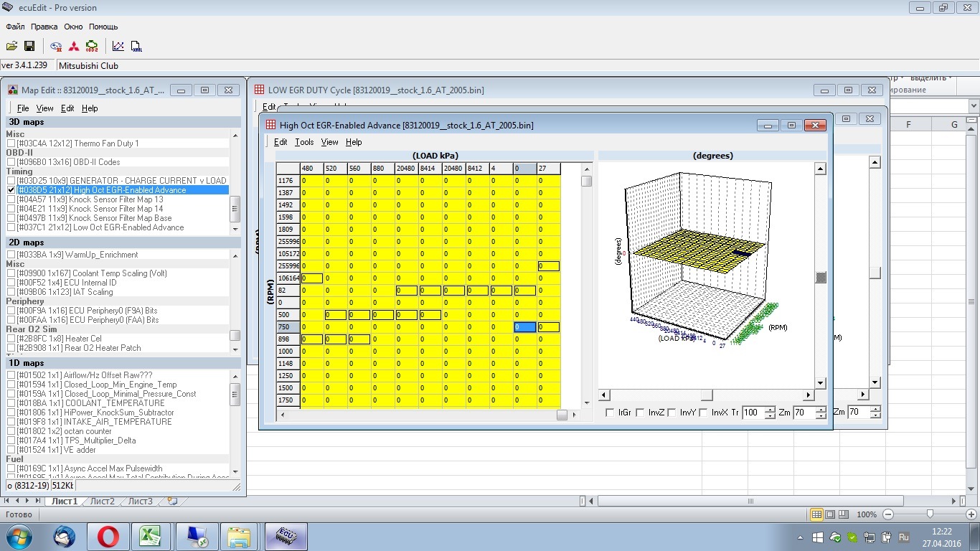Image resolution: width=980 pixels, height=551 pixels.
Task: Uncheck the High Oct EGR-Enabled Advance checkbox
Action: click(11, 190)
